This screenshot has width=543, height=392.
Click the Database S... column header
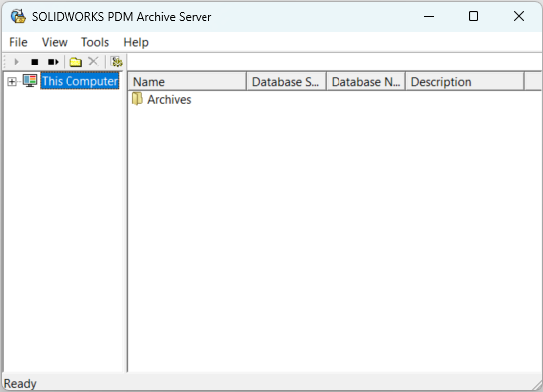[286, 82]
